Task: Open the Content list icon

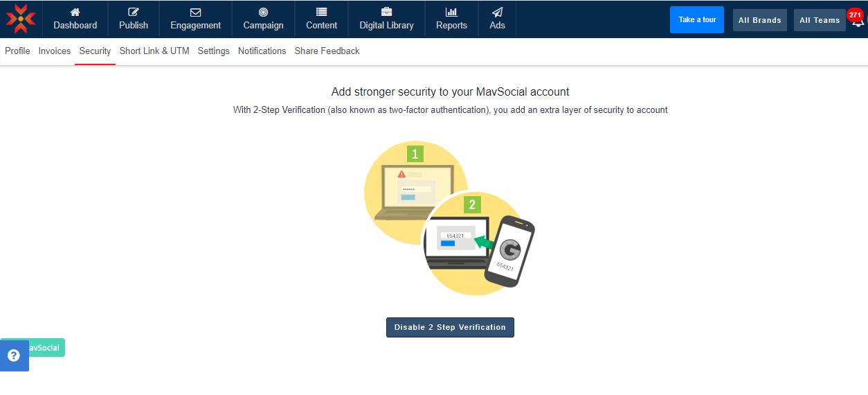Action: coord(321,12)
